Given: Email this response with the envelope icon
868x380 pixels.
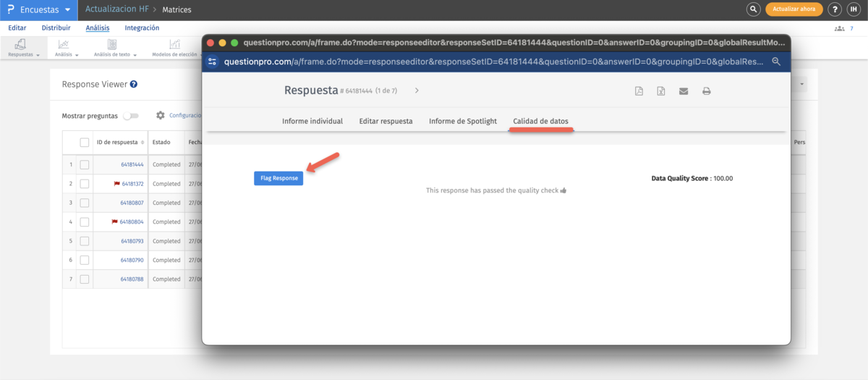Looking at the screenshot, I should pos(684,91).
